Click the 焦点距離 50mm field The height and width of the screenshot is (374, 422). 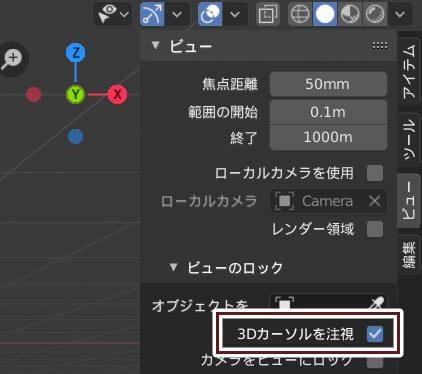click(x=328, y=84)
